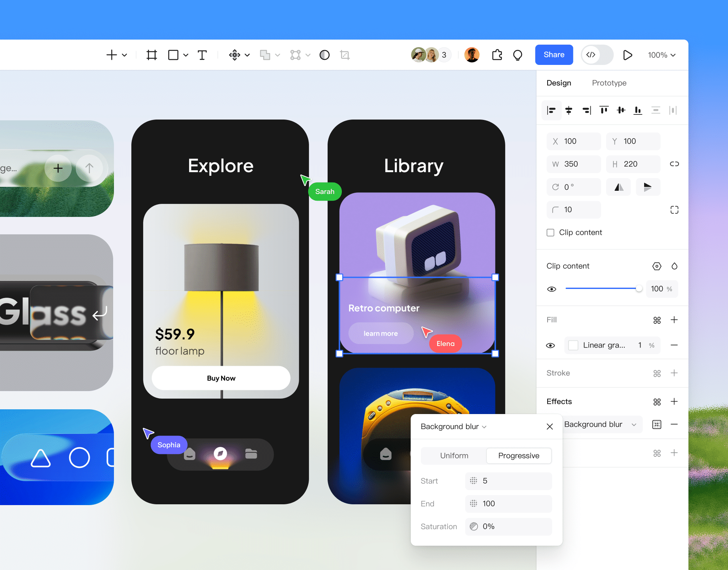Screen dimensions: 728x570
Task: Switch to the Prototype tab
Action: click(609, 83)
